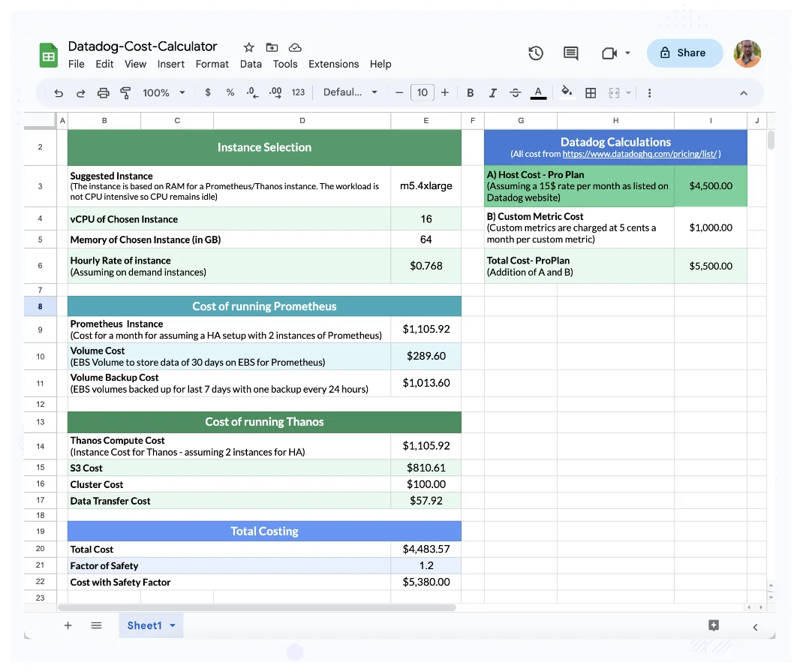The width and height of the screenshot is (800, 672).
Task: Open the File menu
Action: pos(76,64)
